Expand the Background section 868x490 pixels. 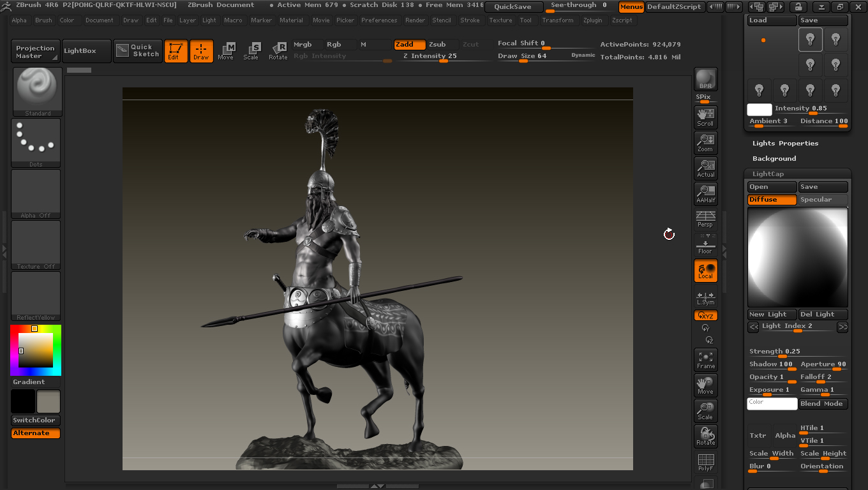point(774,159)
